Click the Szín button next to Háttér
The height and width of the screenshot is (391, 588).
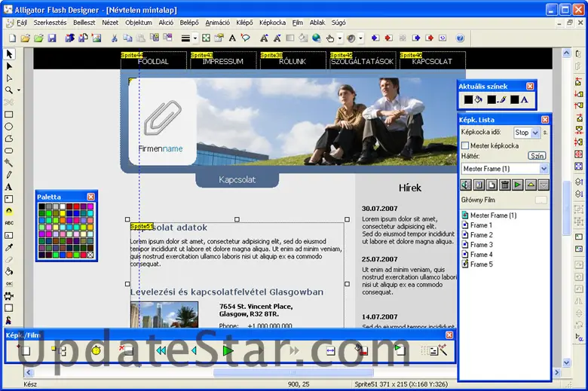(537, 156)
